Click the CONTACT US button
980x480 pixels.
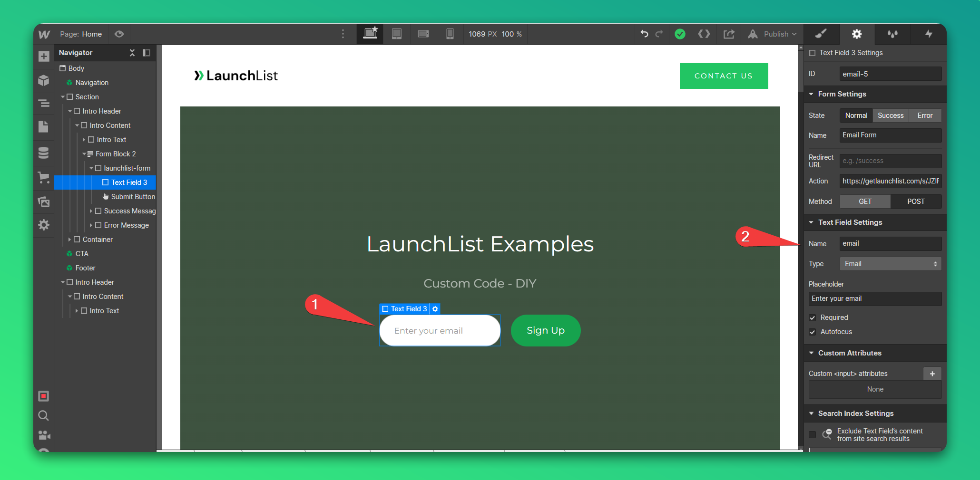pos(724,76)
